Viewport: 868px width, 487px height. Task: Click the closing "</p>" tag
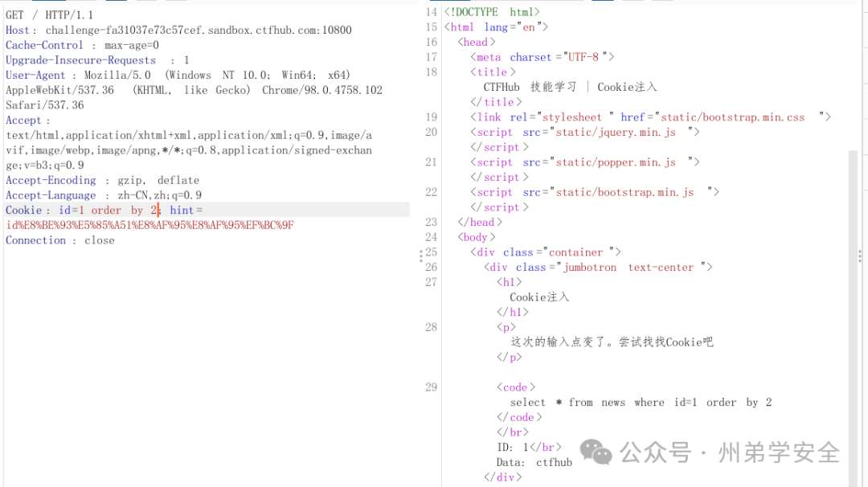510,356
